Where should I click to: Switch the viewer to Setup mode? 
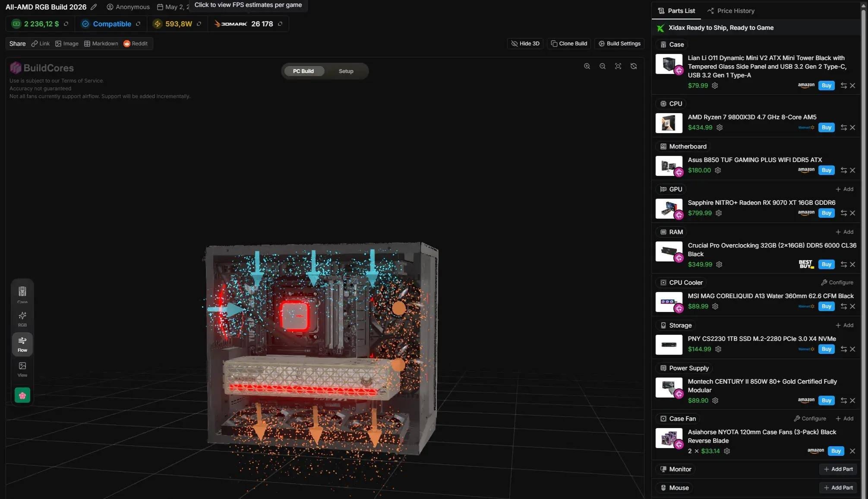tap(346, 71)
